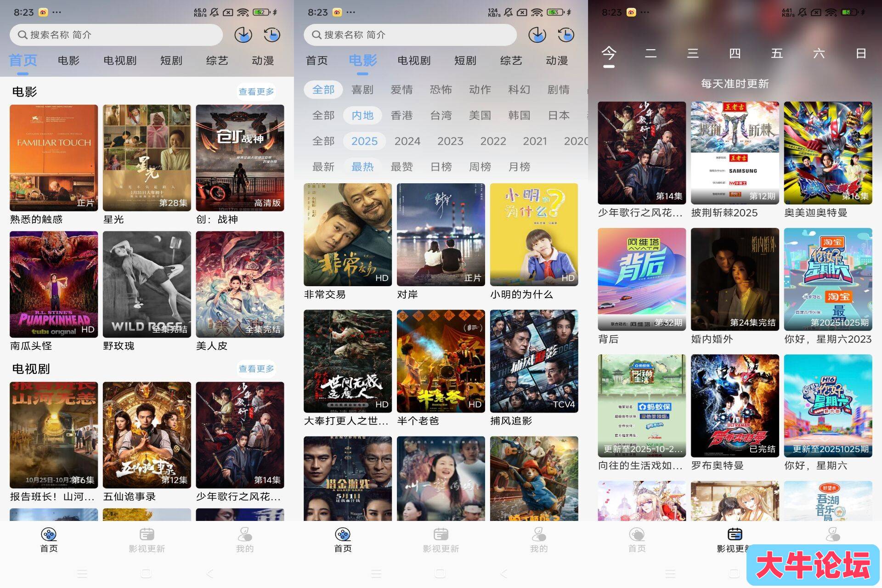Open the 婚内婚外 show poster
882x588 pixels.
(735, 279)
